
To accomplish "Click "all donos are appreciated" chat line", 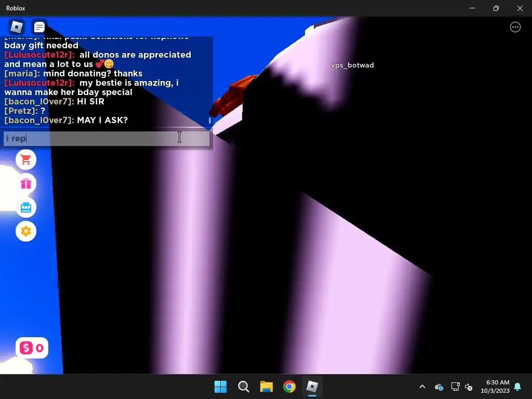I will coord(135,55).
